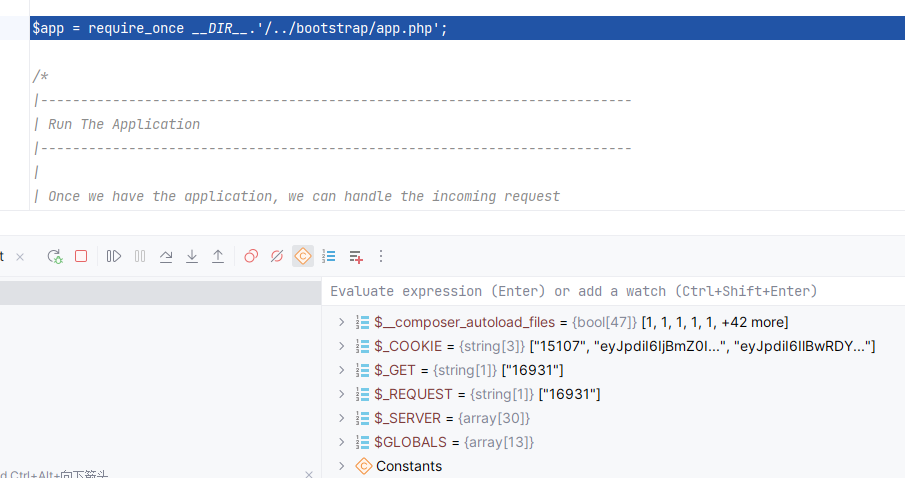Expand the $_SERVER array node
This screenshot has height=478, width=905.
[341, 418]
